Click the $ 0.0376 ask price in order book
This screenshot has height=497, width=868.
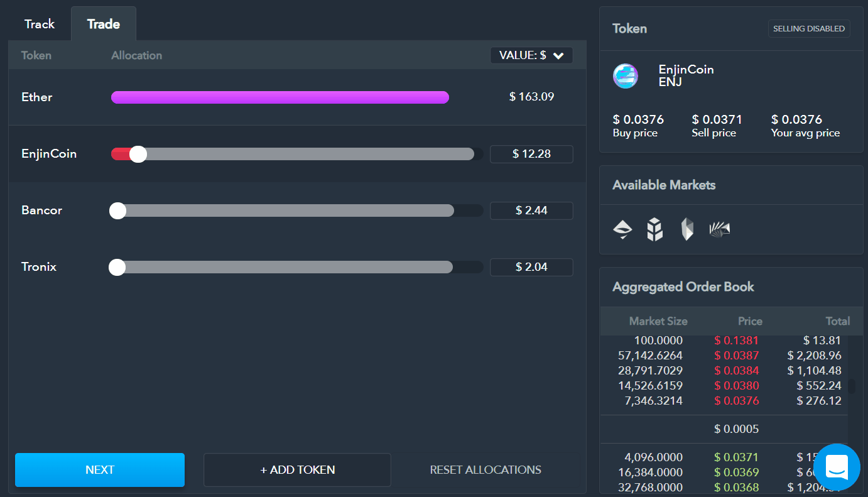click(x=737, y=401)
